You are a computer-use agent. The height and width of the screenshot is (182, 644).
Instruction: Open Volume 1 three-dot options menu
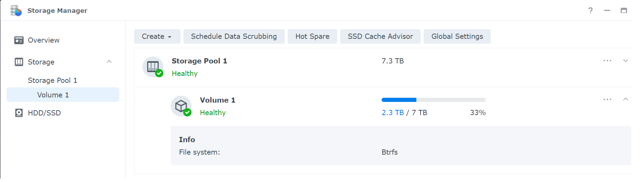pos(607,99)
